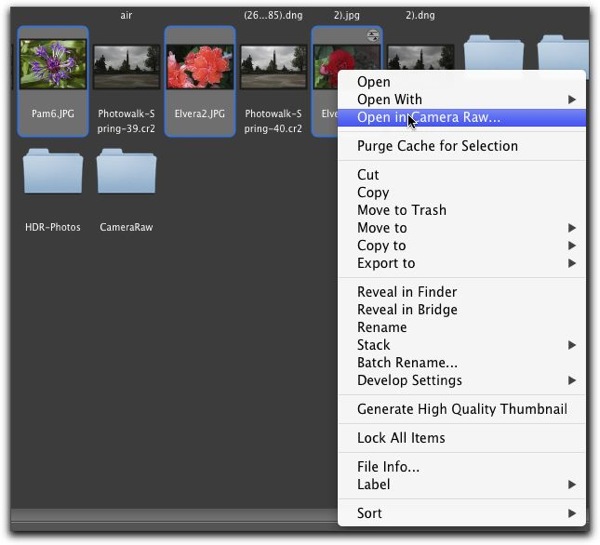Select the Photowalk-Spring-39.cr2 thumbnail
The height and width of the screenshot is (545, 600).
pos(126,67)
